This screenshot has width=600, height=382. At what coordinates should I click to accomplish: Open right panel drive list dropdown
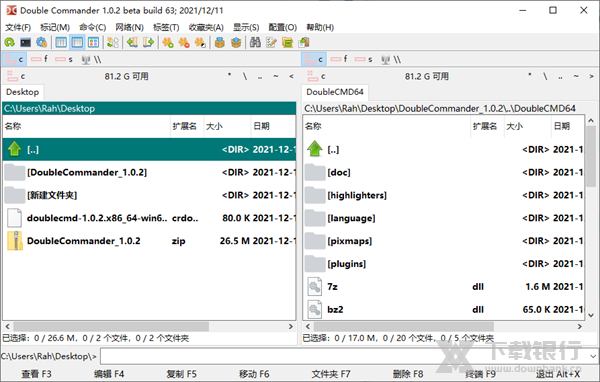[x=316, y=76]
